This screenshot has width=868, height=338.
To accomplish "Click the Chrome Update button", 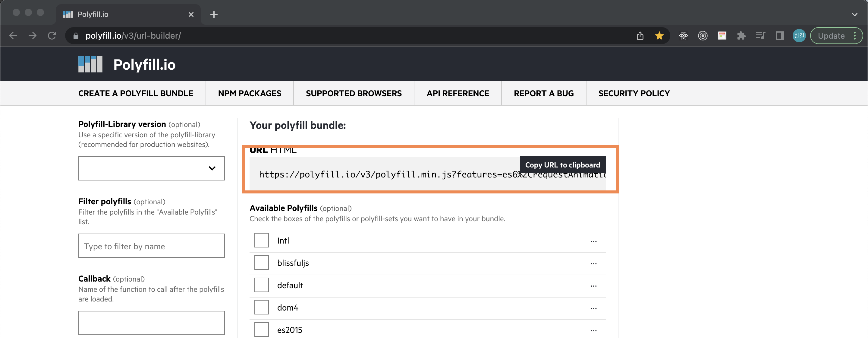I will [x=831, y=36].
